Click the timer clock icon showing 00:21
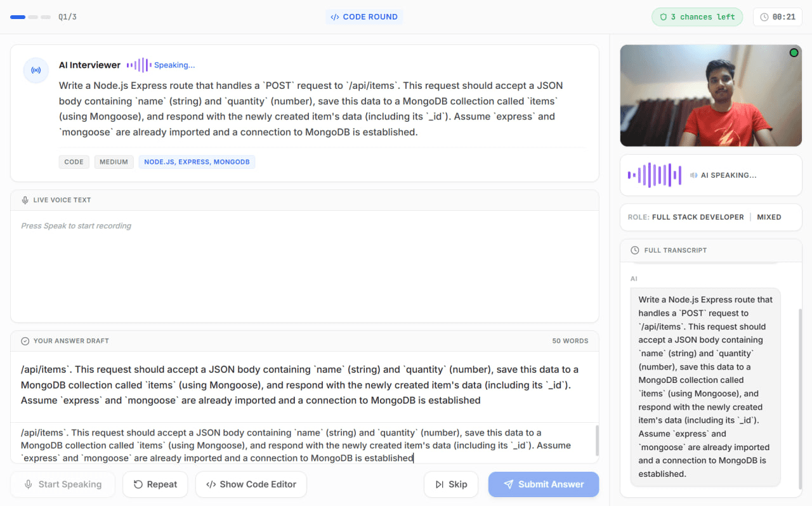This screenshot has height=506, width=812. 764,17
